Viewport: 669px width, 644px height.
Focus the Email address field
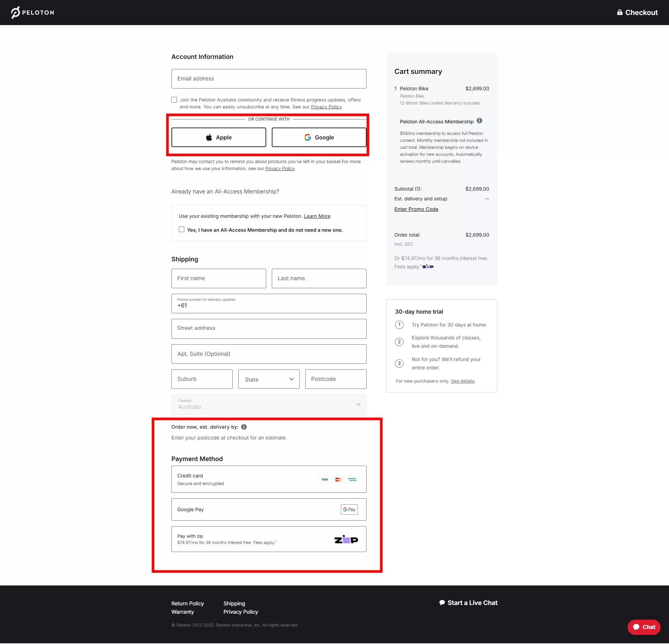point(269,79)
